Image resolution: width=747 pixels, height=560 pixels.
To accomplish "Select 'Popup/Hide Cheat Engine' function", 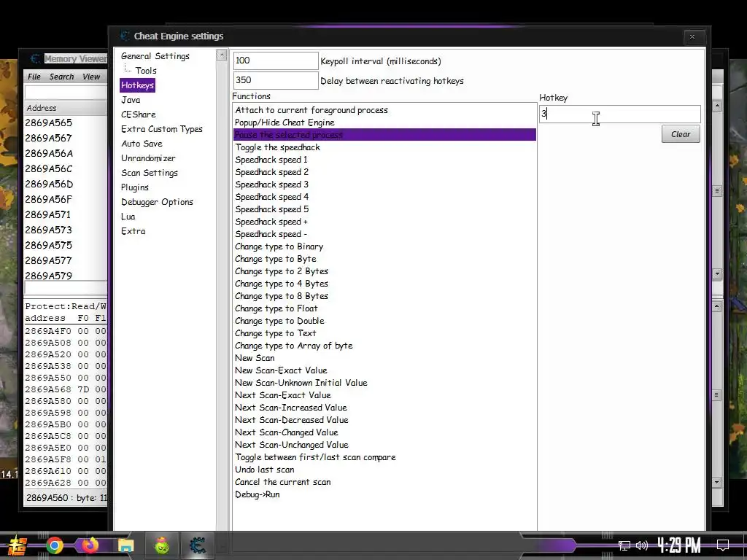I will click(x=384, y=122).
